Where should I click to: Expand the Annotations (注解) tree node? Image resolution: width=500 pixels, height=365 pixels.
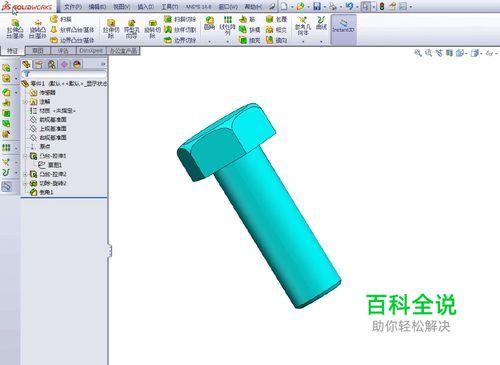[x=26, y=102]
